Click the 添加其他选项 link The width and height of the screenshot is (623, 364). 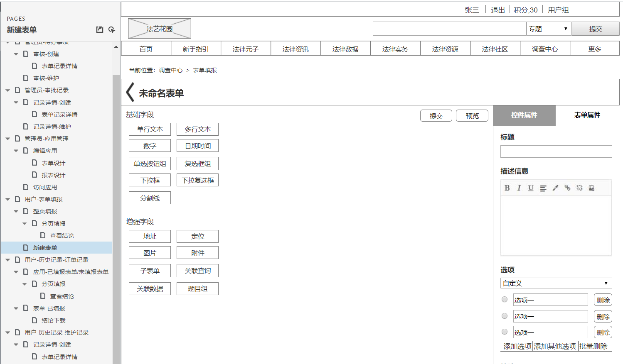(x=555, y=346)
